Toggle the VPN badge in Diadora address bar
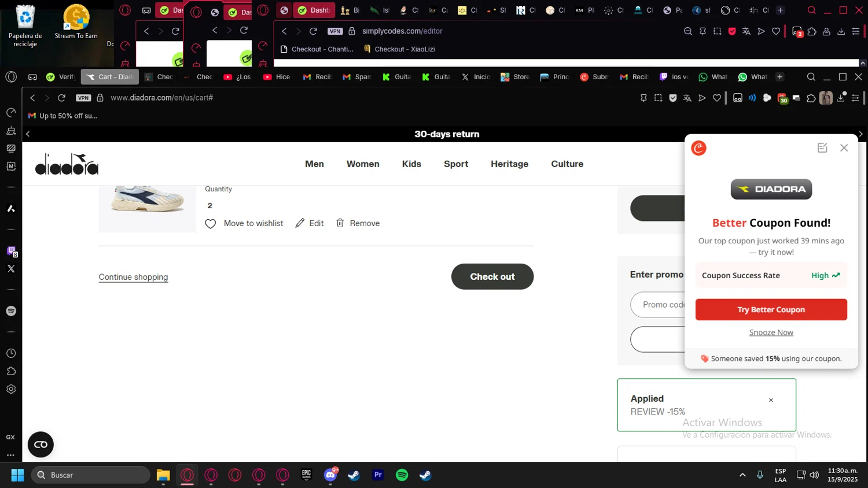This screenshot has width=868, height=488. 83,98
